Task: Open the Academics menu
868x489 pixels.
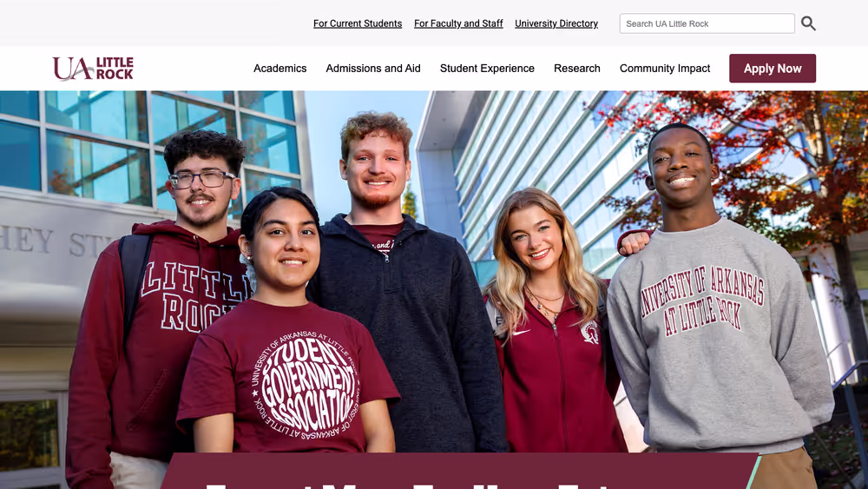Action: point(280,68)
